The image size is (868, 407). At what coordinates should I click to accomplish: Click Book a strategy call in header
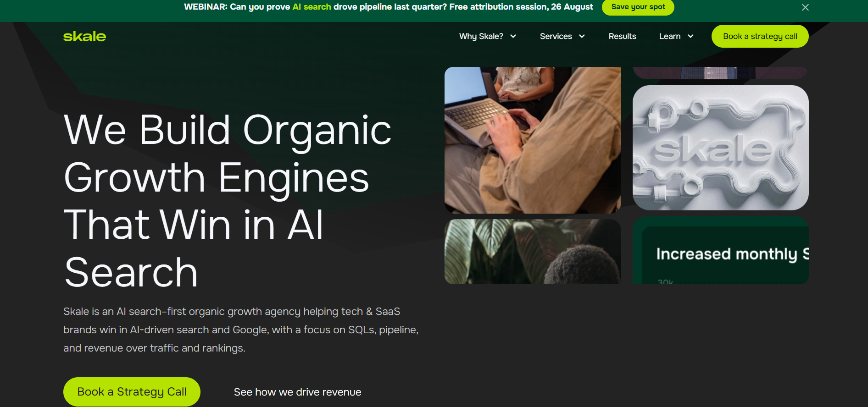pyautogui.click(x=760, y=36)
